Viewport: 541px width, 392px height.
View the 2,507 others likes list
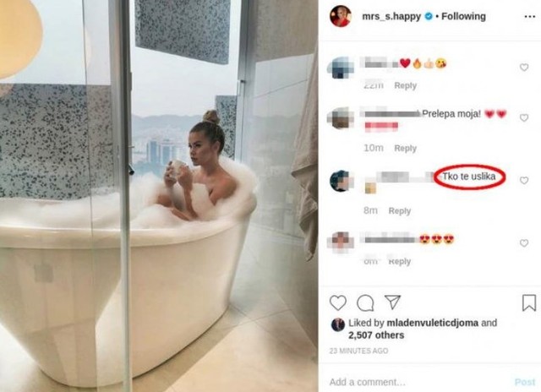(376, 335)
